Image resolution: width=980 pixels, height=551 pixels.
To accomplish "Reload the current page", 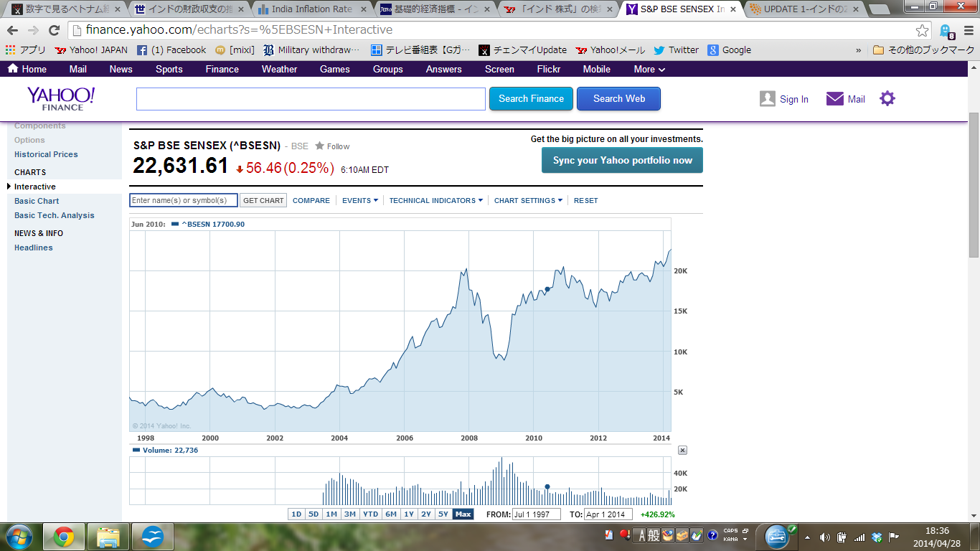I will coord(54,30).
